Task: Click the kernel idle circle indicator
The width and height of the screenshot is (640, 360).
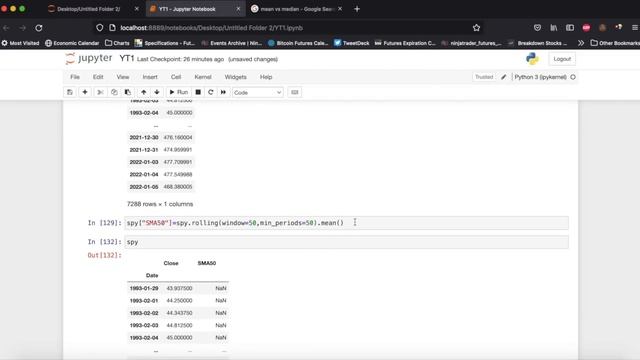Action: tap(573, 77)
